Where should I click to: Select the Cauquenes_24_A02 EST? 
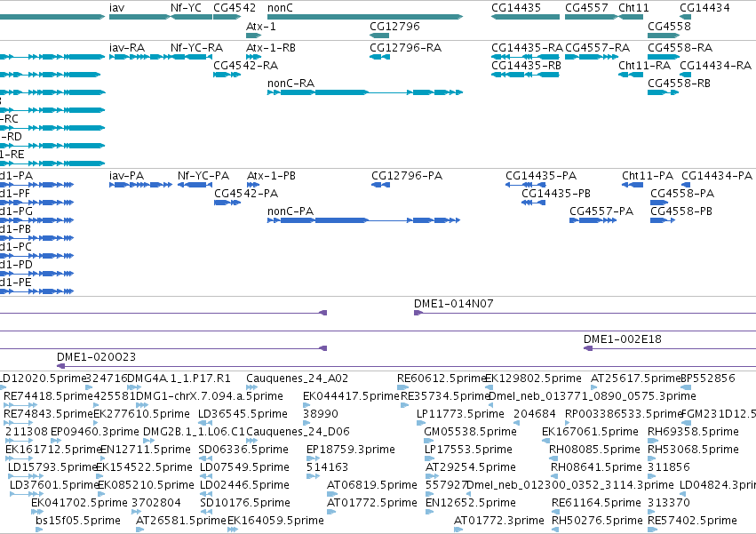pos(251,387)
